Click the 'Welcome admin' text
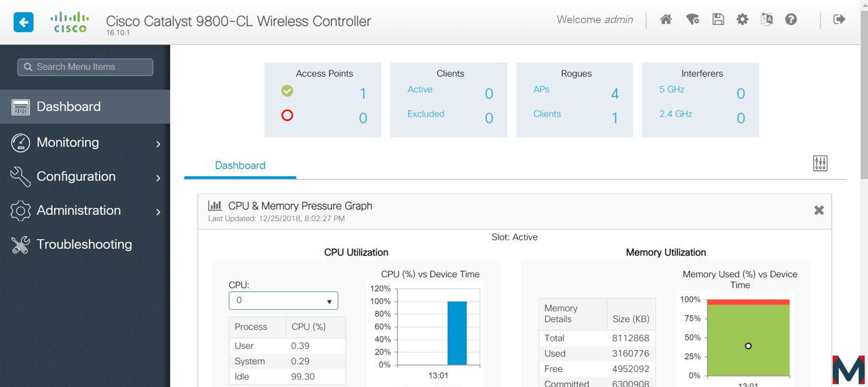 click(x=595, y=20)
